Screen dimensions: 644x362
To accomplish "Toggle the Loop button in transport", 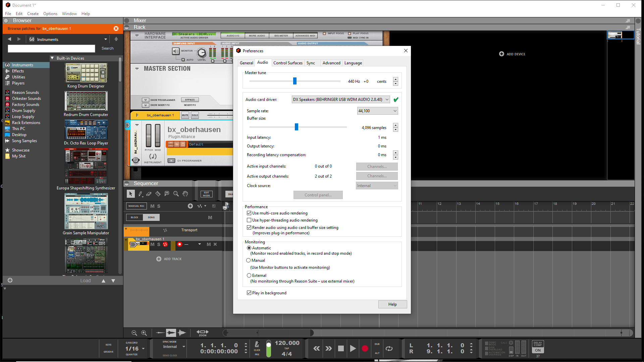I will (389, 349).
